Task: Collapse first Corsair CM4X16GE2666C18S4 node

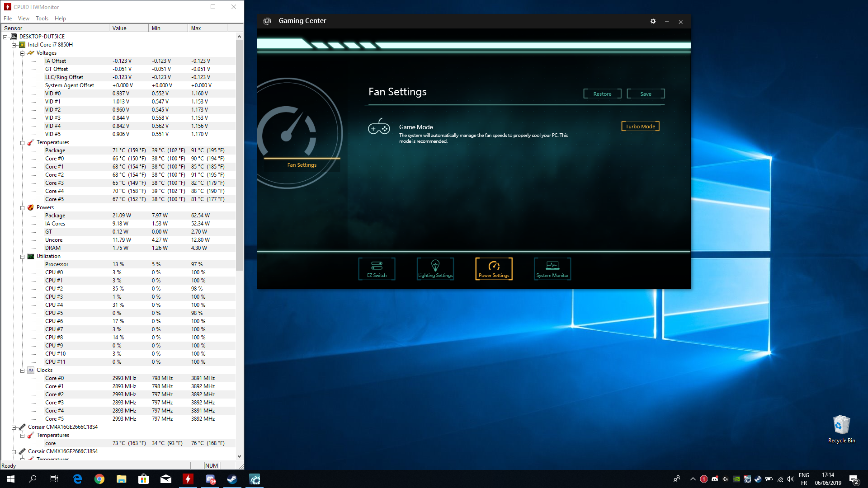Action: click(14, 427)
